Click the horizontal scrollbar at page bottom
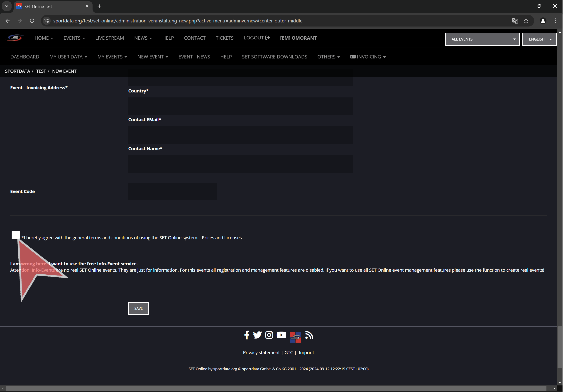 [276, 388]
